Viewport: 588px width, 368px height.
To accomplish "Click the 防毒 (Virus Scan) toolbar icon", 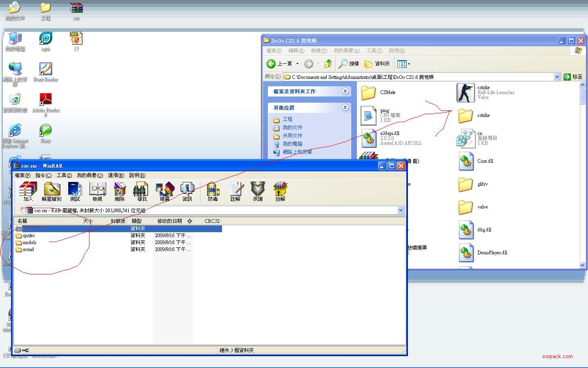I will pyautogui.click(x=213, y=191).
